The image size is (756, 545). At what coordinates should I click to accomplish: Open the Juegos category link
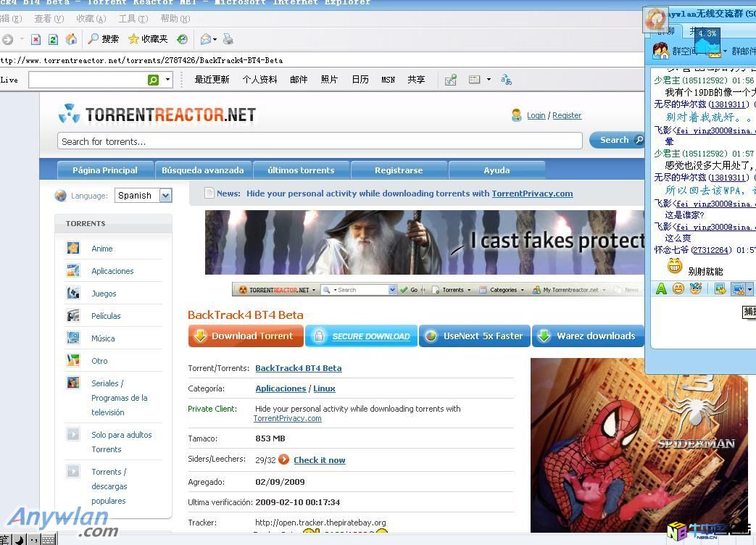click(104, 294)
